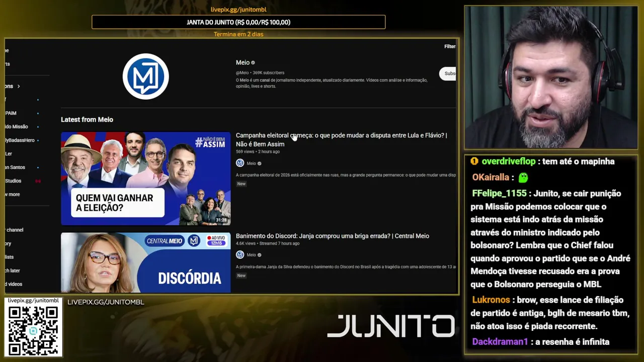The height and width of the screenshot is (362, 644).
Task: Click the 569 views 2 hours ago text
Action: tap(258, 151)
